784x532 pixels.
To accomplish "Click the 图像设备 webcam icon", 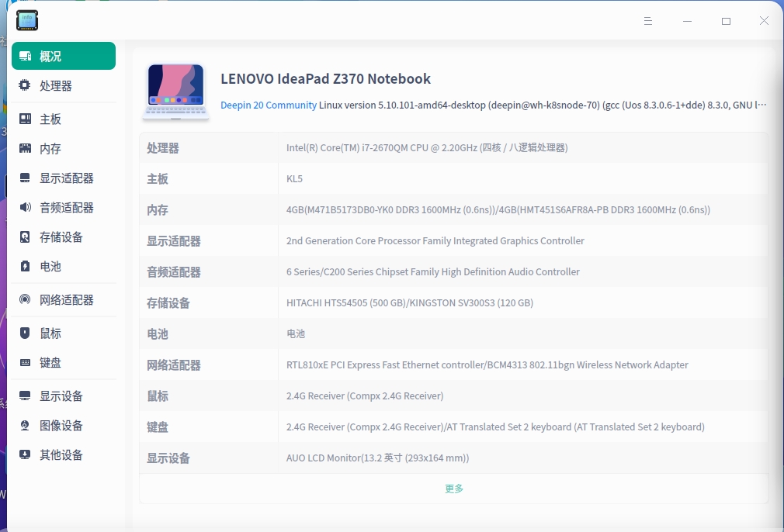I will coord(25,426).
